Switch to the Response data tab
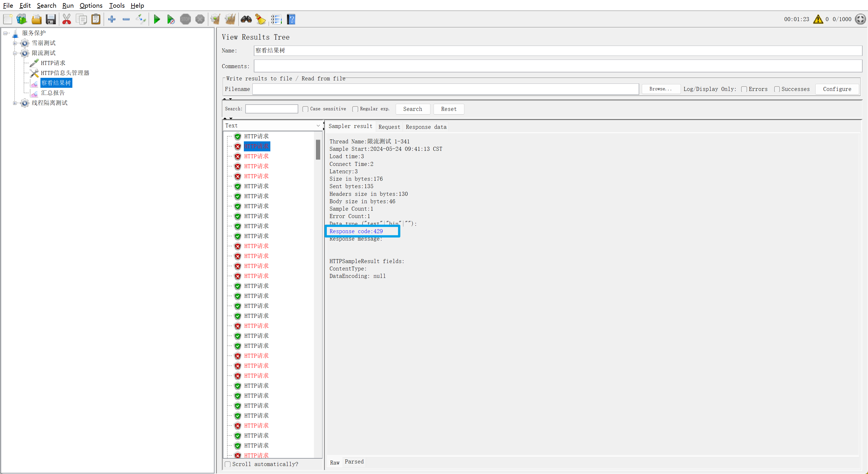Screen dimensions: 868x474 [x=426, y=127]
